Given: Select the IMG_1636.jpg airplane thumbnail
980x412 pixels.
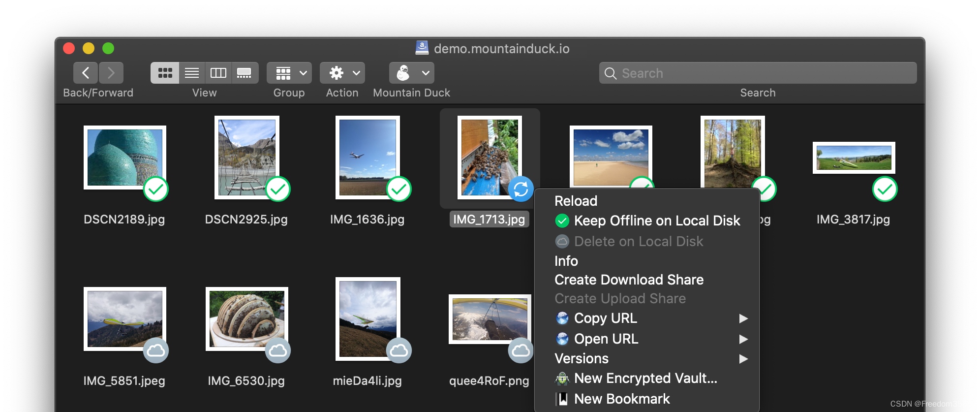Looking at the screenshot, I should click(367, 158).
